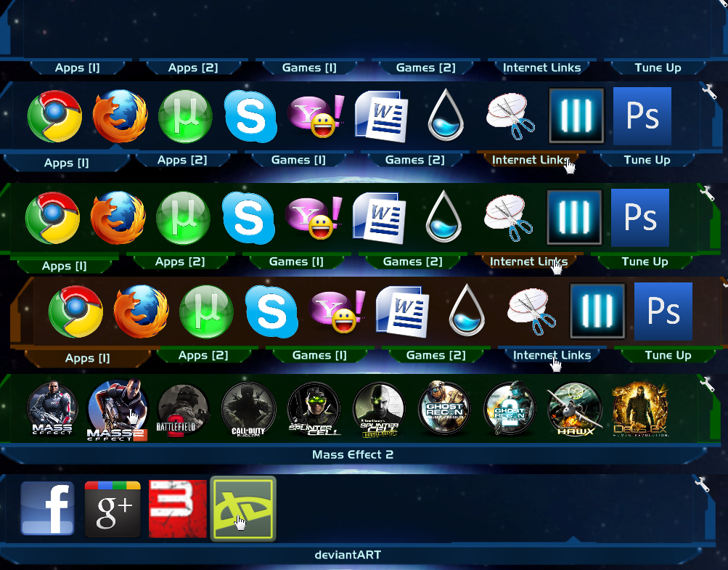Open Microsoft Word in the blue dock

click(382, 116)
